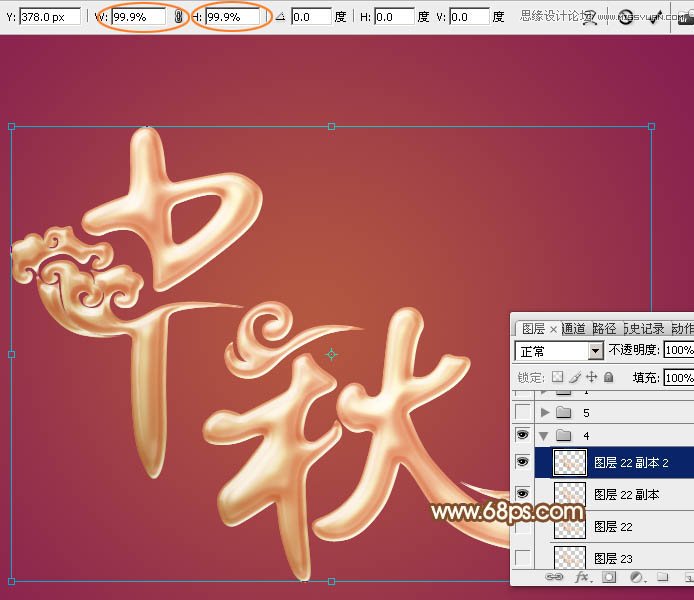The width and height of the screenshot is (694, 600).
Task: Click the Y position input field
Action: pyautogui.click(x=50, y=17)
